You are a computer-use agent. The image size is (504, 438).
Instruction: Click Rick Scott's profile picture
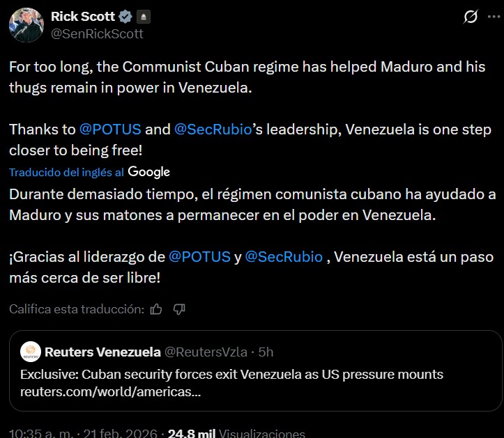26,25
